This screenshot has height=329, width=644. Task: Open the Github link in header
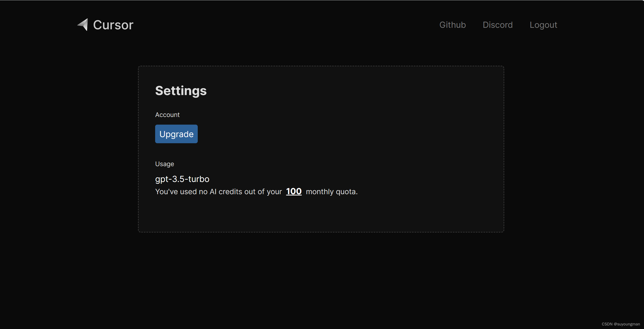click(452, 25)
